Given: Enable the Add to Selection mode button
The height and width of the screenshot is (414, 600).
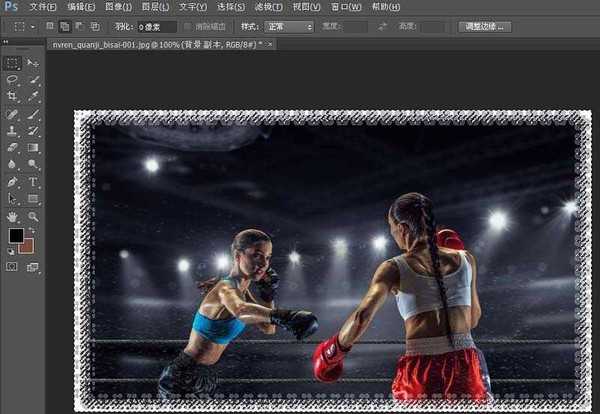Looking at the screenshot, I should pos(64,26).
